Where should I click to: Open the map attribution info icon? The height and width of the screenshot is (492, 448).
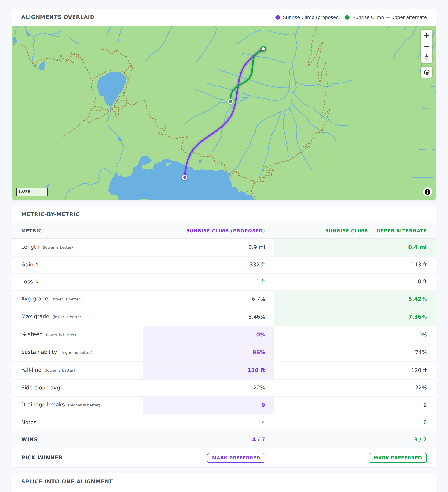point(427,192)
